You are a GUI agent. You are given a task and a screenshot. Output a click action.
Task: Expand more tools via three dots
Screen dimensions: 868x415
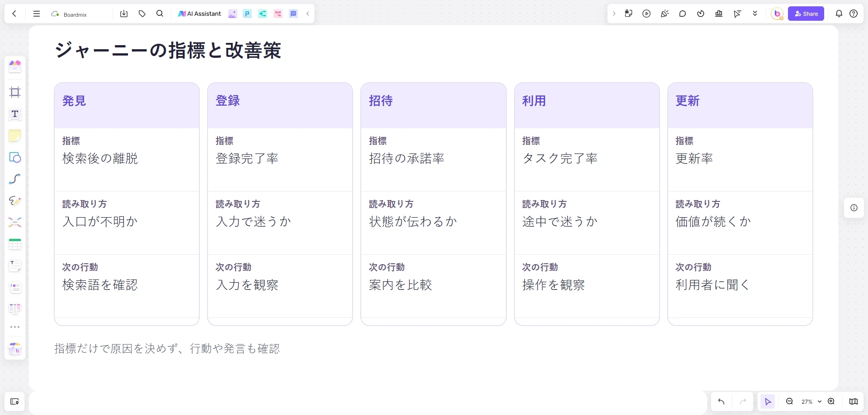pos(15,327)
